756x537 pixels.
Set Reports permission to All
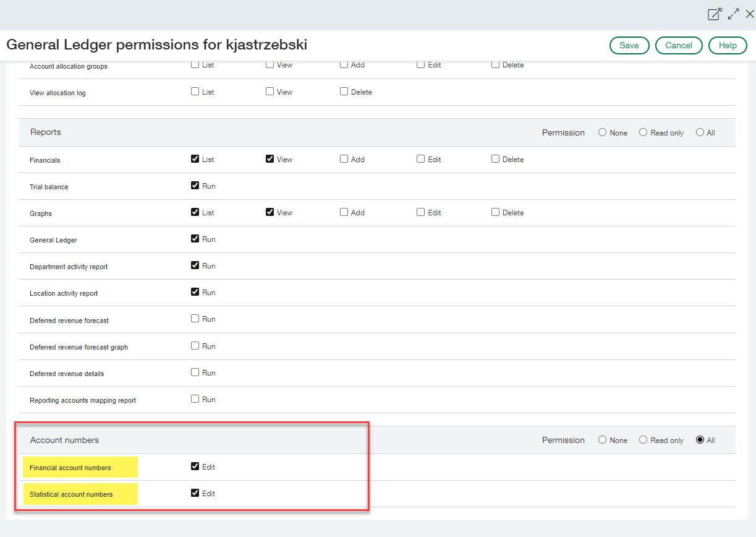pos(700,132)
